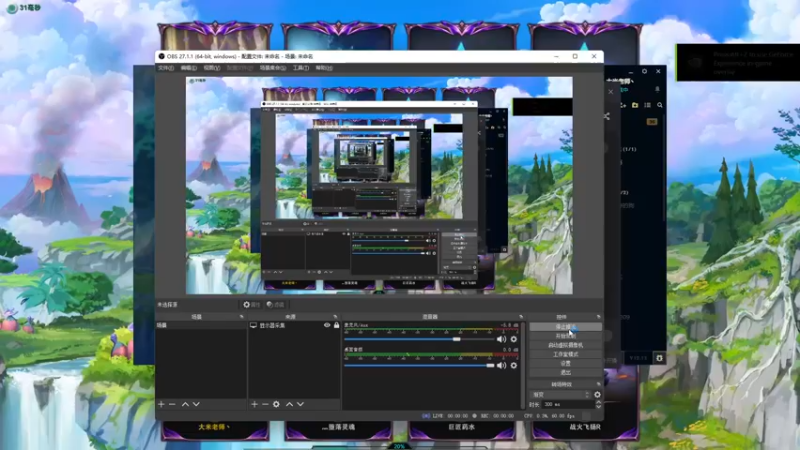Move the source up in the Sources dock
The height and width of the screenshot is (450, 800).
[289, 404]
